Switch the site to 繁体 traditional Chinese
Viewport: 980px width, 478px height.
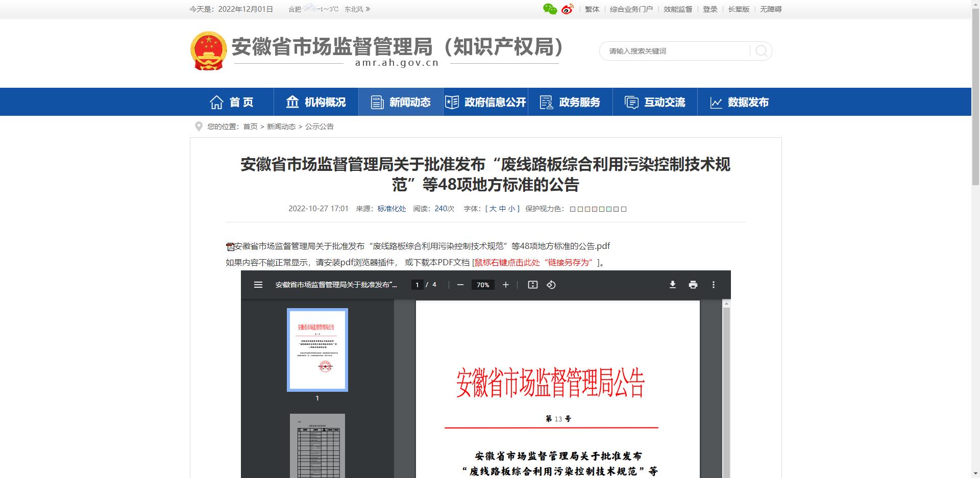pos(591,9)
